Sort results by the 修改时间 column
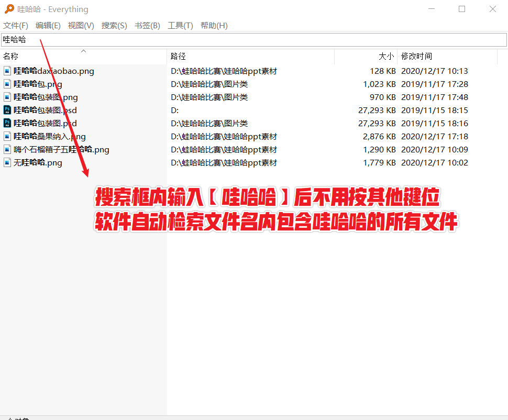 pos(416,56)
